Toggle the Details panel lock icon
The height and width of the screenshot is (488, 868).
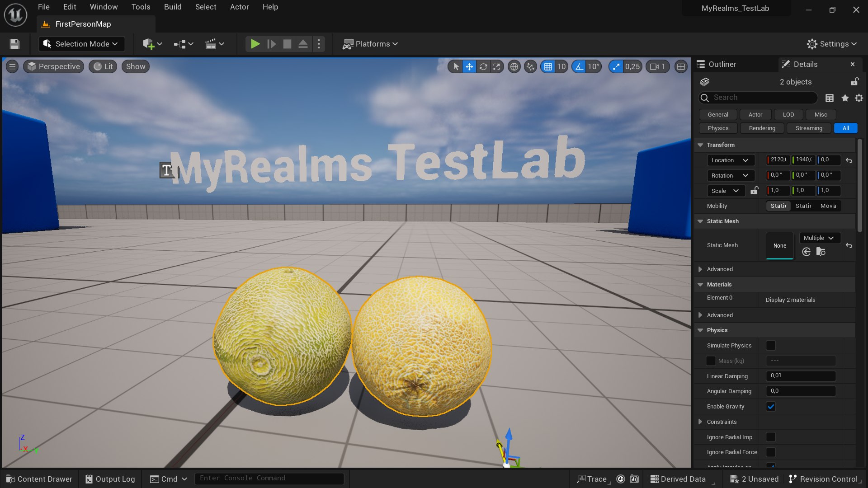point(854,81)
